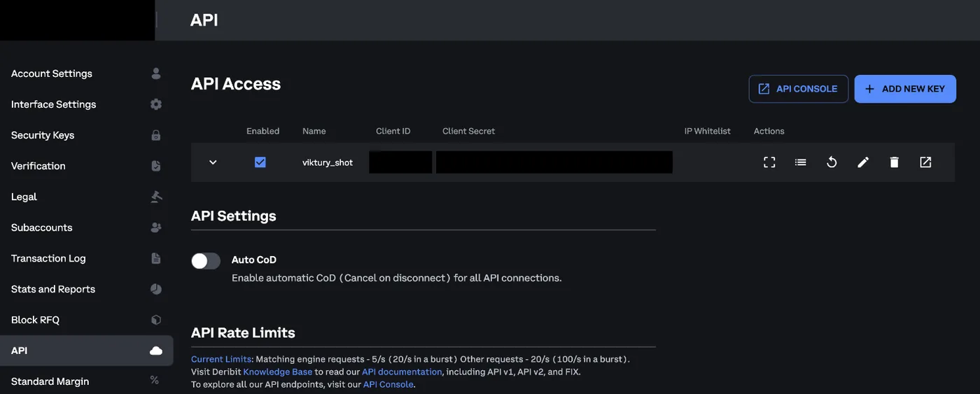Viewport: 980px width, 394px height.
Task: Open Stats and Reports
Action: [53, 289]
